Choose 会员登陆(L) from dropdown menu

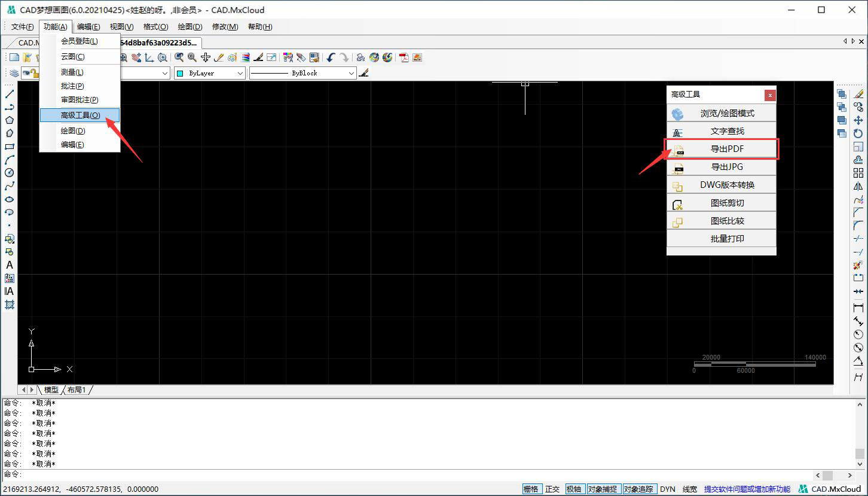click(x=80, y=41)
